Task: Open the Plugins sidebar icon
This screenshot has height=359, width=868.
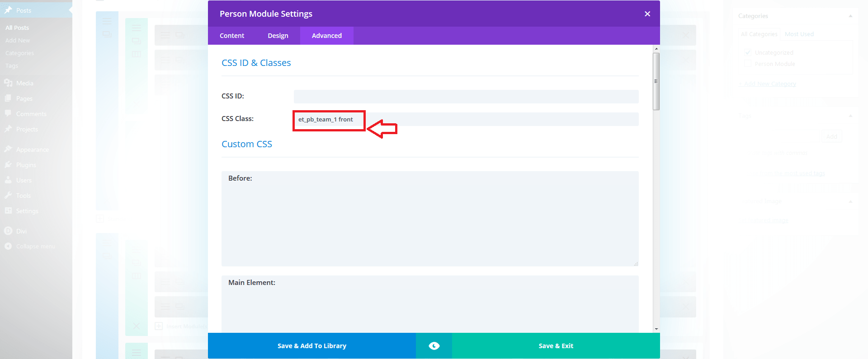Action: coord(8,165)
